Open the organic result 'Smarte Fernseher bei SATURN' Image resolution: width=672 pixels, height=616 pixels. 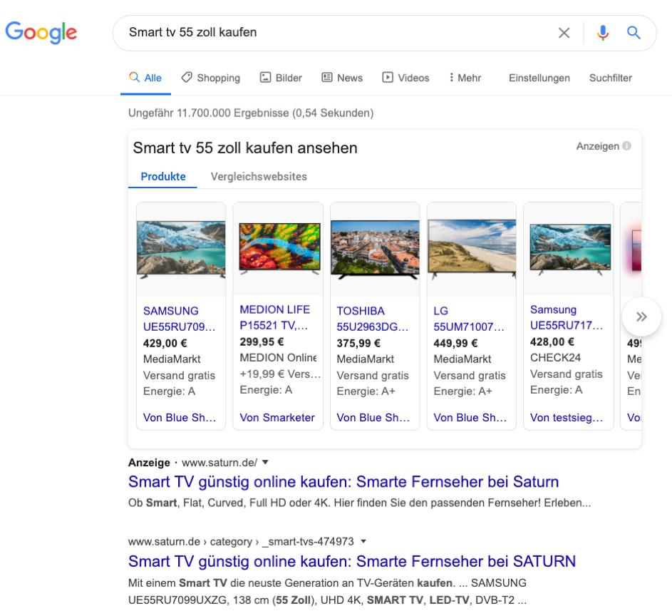tap(352, 562)
